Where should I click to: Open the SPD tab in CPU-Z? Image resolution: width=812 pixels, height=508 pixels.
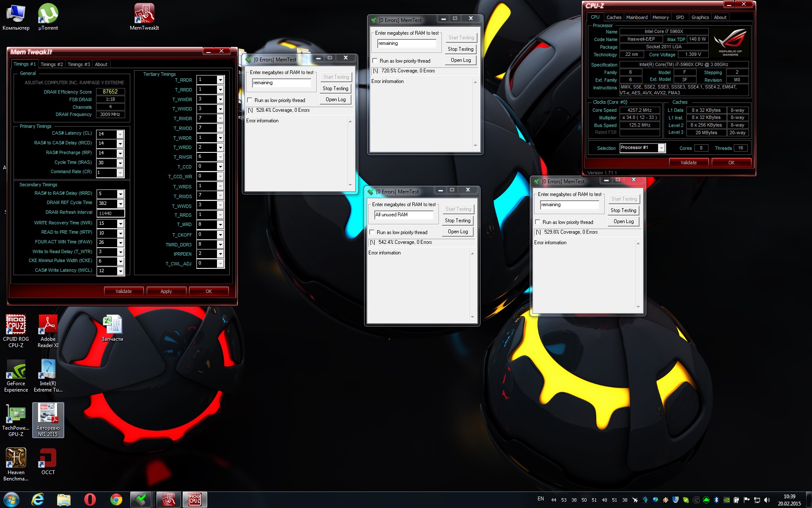680,17
